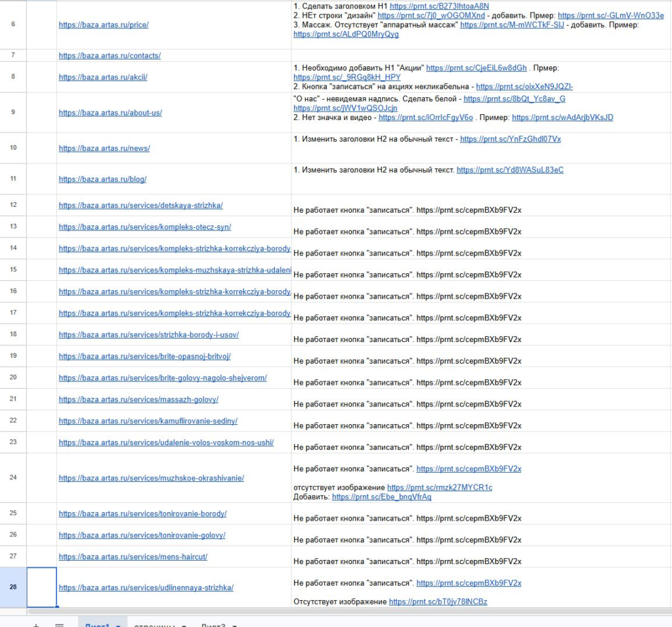The image size is (672, 627).
Task: Open the services/strizhka-borody-i-usov/ link
Action: click(x=149, y=335)
